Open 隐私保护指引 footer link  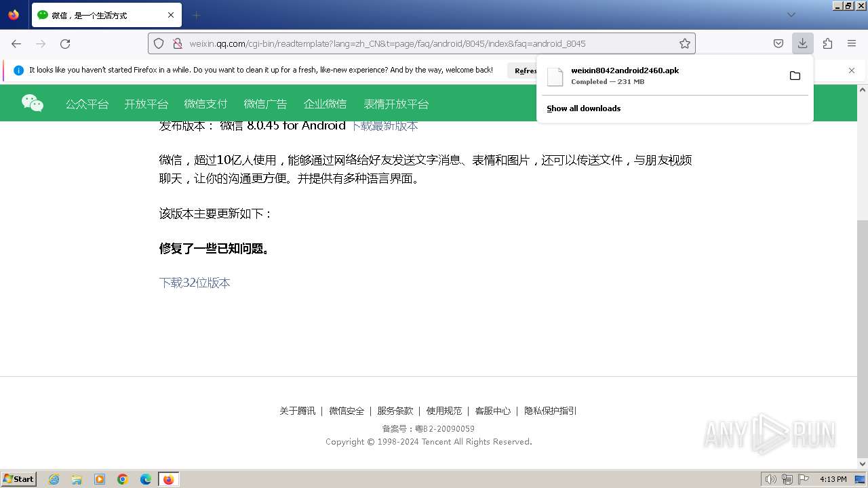click(x=551, y=411)
